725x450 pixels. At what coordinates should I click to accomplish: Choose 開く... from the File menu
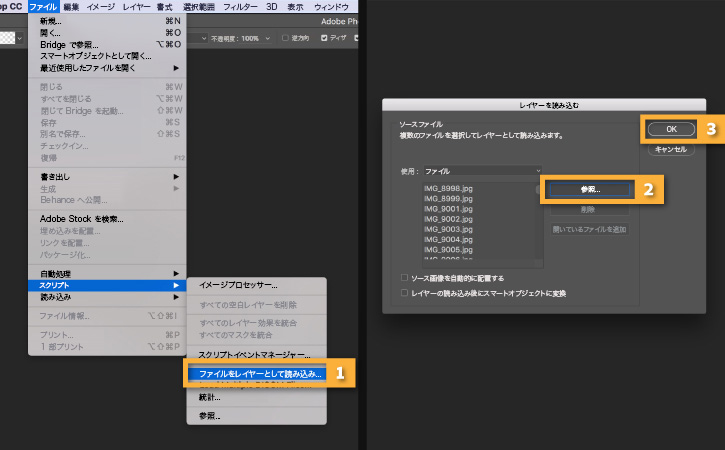(107, 33)
